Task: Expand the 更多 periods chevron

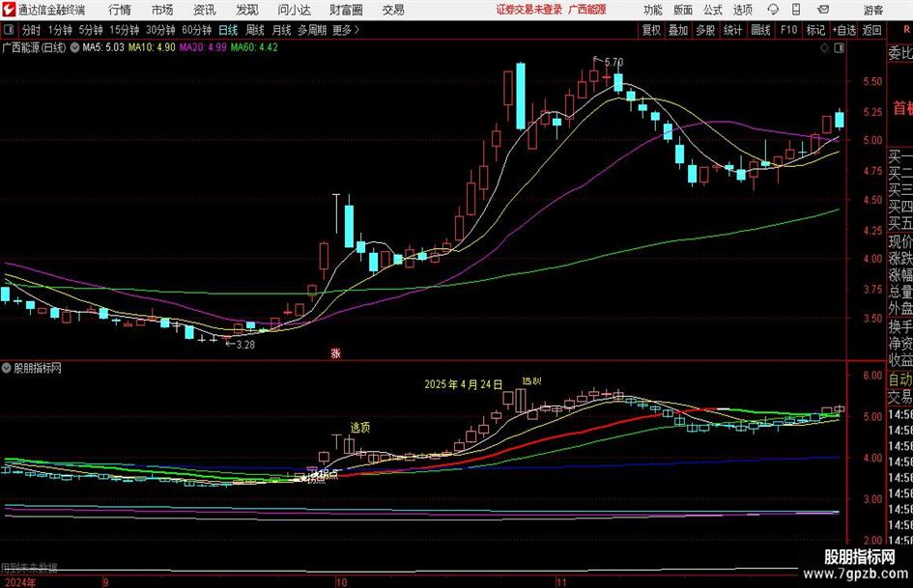Action: click(347, 30)
